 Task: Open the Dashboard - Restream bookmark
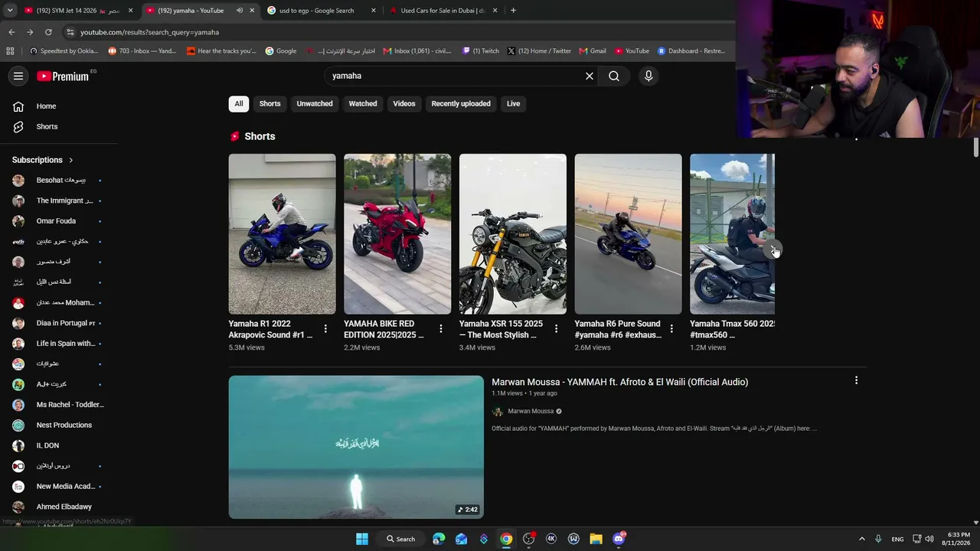[x=691, y=51]
